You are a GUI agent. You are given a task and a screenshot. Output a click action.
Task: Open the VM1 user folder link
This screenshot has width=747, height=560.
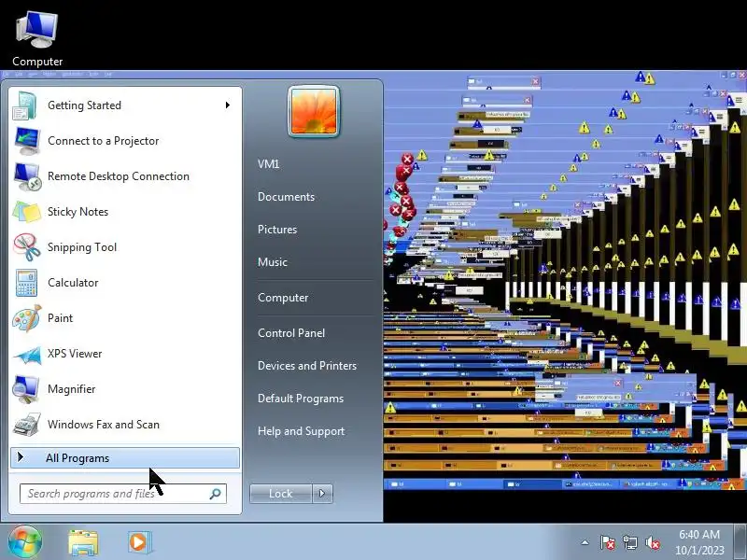tap(268, 164)
